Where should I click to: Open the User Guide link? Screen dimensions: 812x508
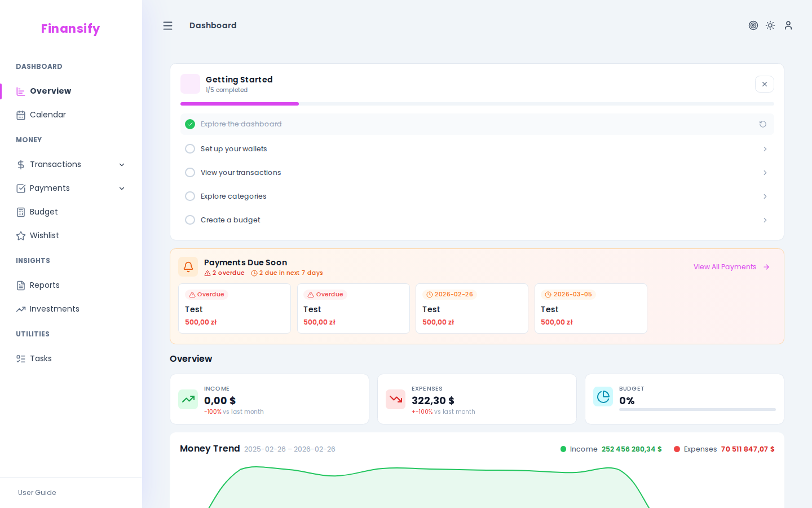37,493
